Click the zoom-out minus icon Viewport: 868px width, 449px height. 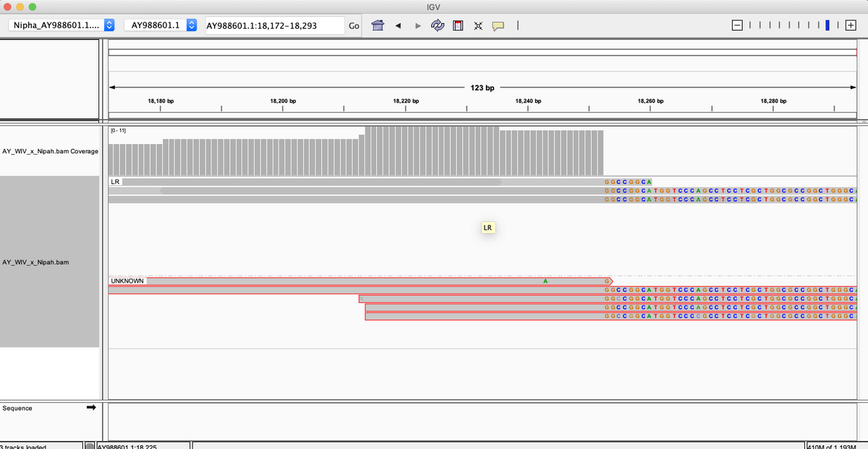tap(737, 24)
